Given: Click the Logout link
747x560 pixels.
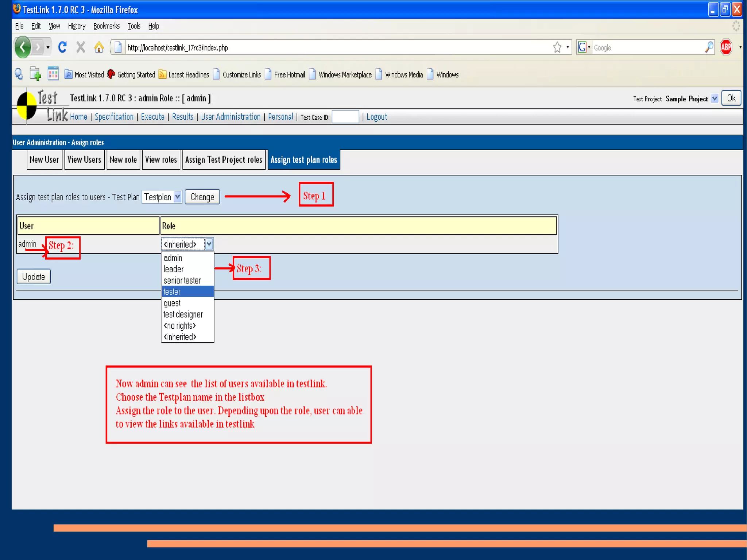Looking at the screenshot, I should (x=377, y=117).
